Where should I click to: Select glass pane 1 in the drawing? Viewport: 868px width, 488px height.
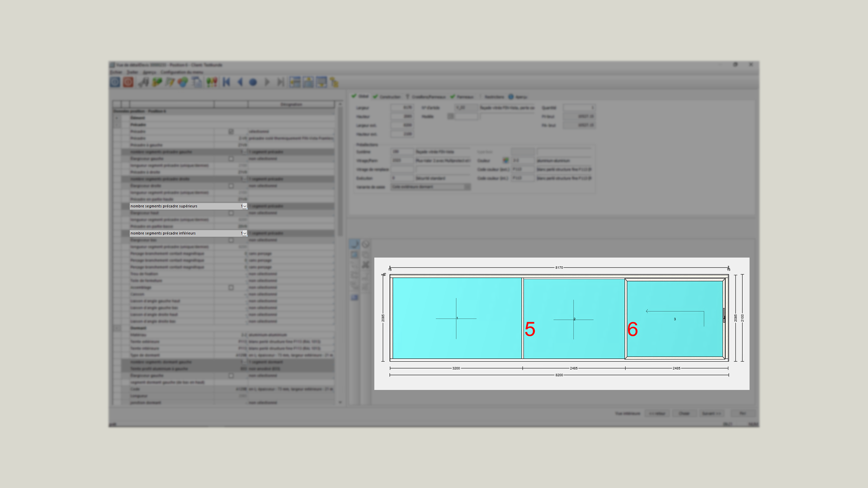[x=457, y=318]
